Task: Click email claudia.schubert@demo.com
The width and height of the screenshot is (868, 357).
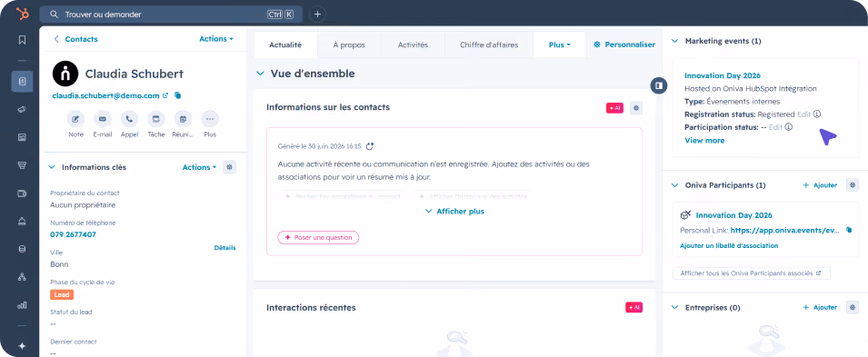Action: [x=105, y=95]
